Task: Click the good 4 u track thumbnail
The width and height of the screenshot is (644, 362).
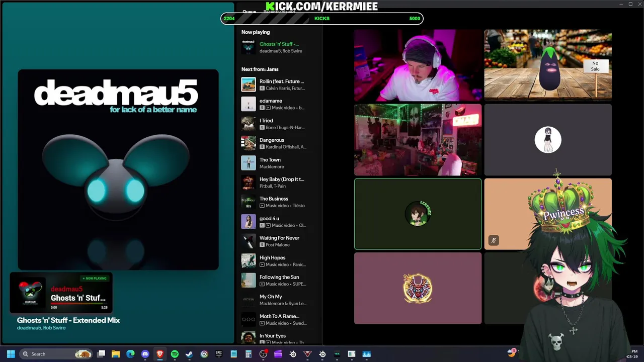Action: tap(249, 222)
